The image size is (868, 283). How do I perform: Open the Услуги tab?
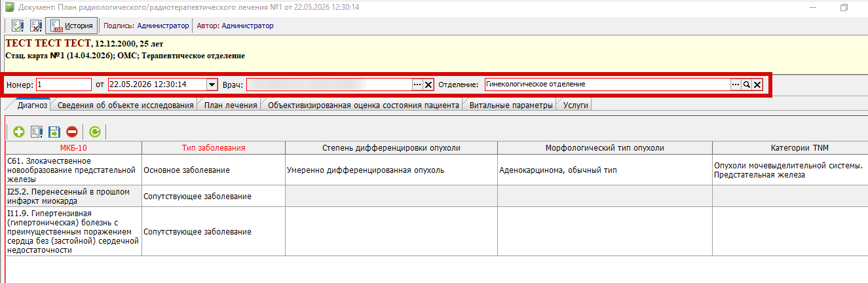(575, 105)
